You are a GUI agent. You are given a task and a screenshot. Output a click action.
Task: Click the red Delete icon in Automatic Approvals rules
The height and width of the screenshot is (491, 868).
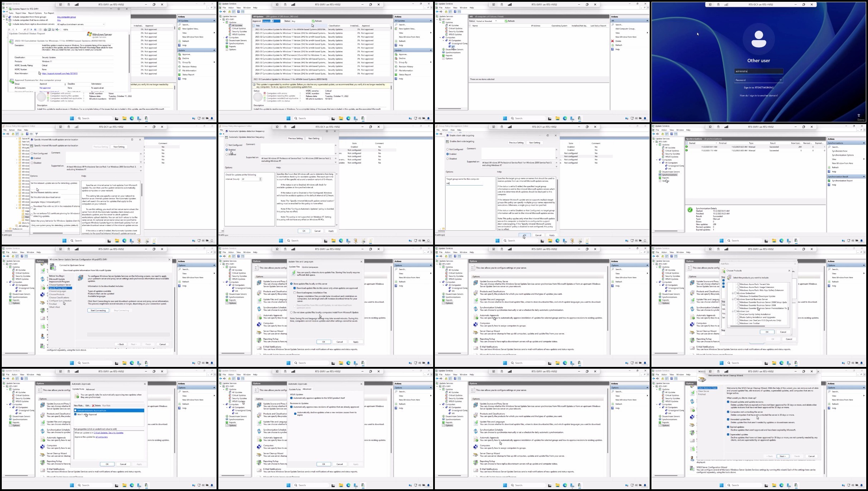coord(93,406)
